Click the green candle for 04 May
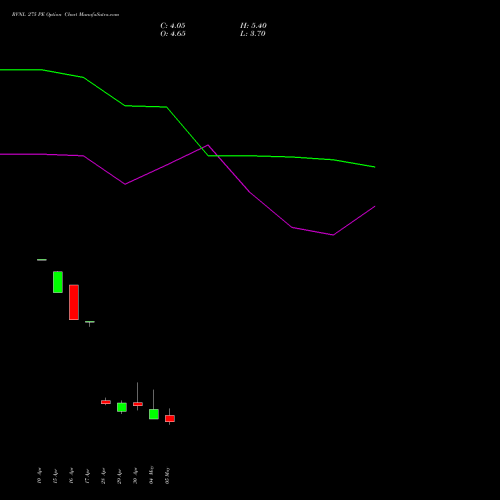This screenshot has height=500, width=500. pyautogui.click(x=154, y=414)
